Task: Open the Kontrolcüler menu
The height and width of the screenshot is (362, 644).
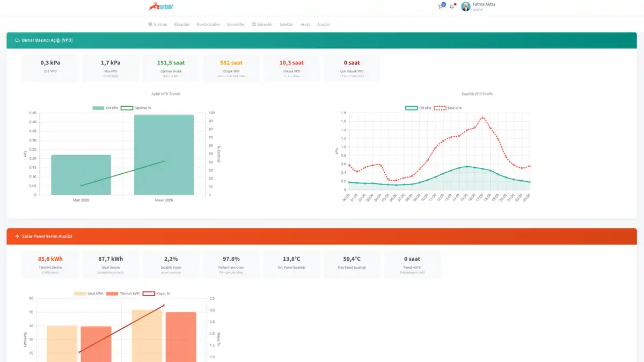Action: (208, 24)
